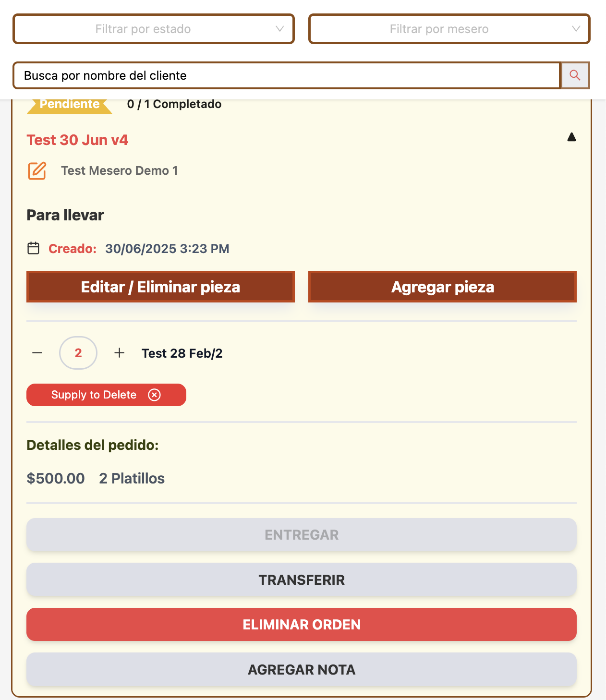Click the quantity circle showing 2
This screenshot has height=700, width=606.
pyautogui.click(x=78, y=353)
